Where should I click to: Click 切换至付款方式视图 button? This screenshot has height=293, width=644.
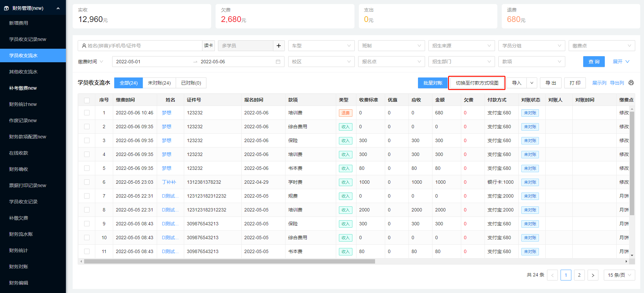477,83
